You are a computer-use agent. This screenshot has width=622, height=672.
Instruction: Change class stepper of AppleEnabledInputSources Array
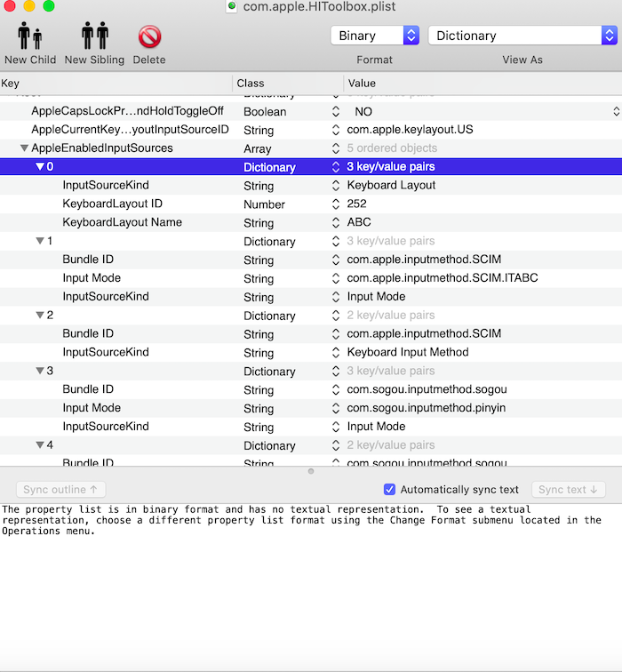click(x=336, y=148)
